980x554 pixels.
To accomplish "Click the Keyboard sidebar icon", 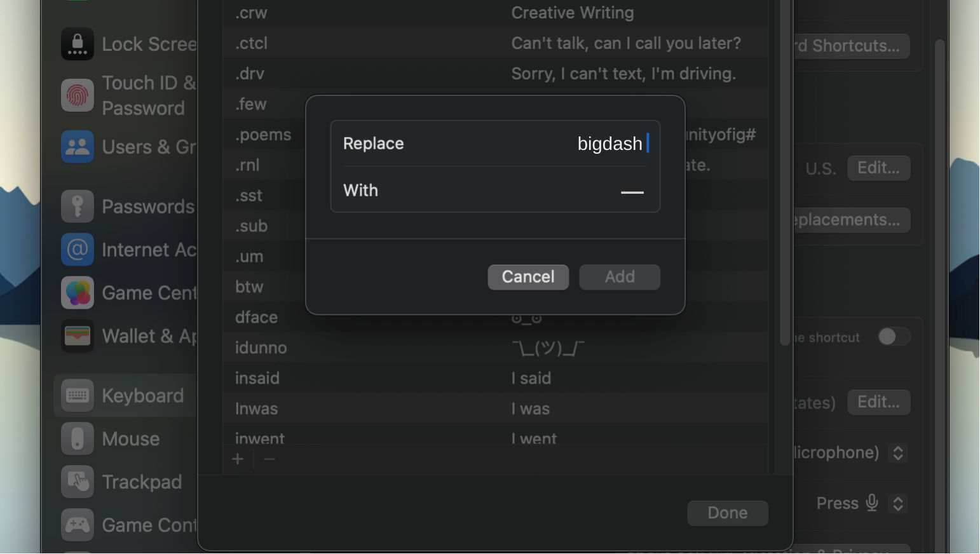I will point(78,396).
